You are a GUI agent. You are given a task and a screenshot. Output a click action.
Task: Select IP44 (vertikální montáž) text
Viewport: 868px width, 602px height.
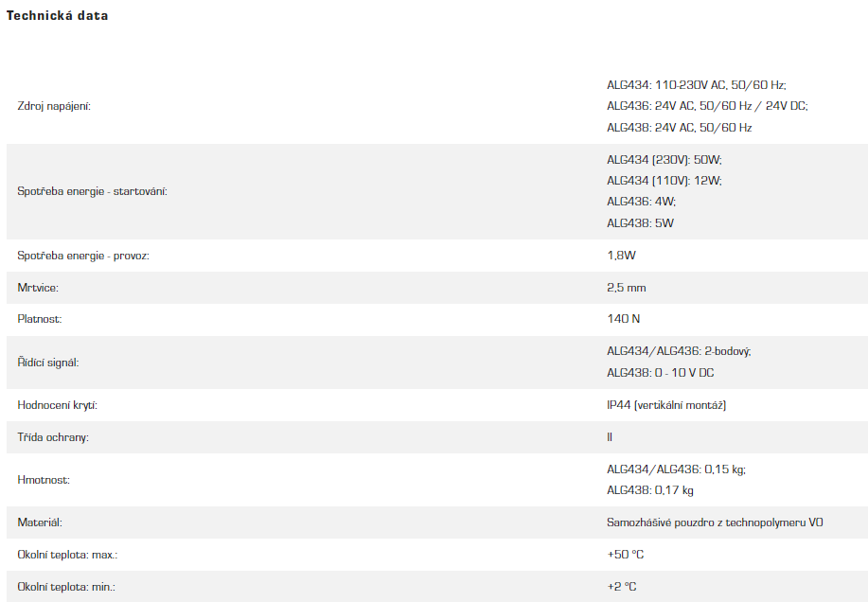click(x=666, y=405)
